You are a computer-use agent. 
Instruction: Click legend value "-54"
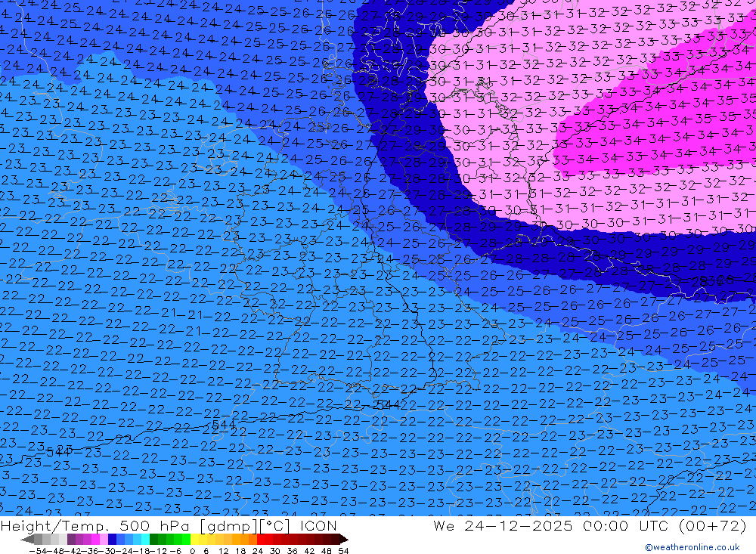point(38,551)
